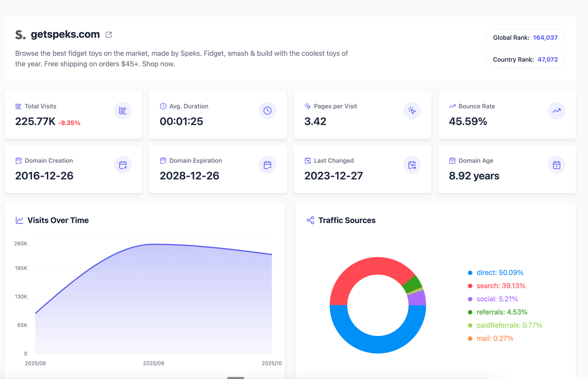This screenshot has height=379, width=588.
Task: Click the Pages per Visit cursor icon
Action: 412,111
